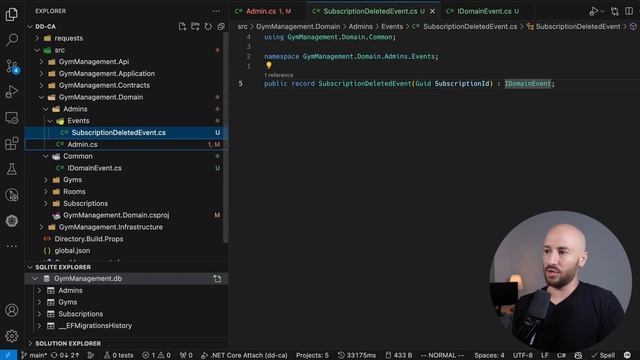This screenshot has height=360, width=640.
Task: Synchronize changes in status bar
Action: click(x=65, y=355)
